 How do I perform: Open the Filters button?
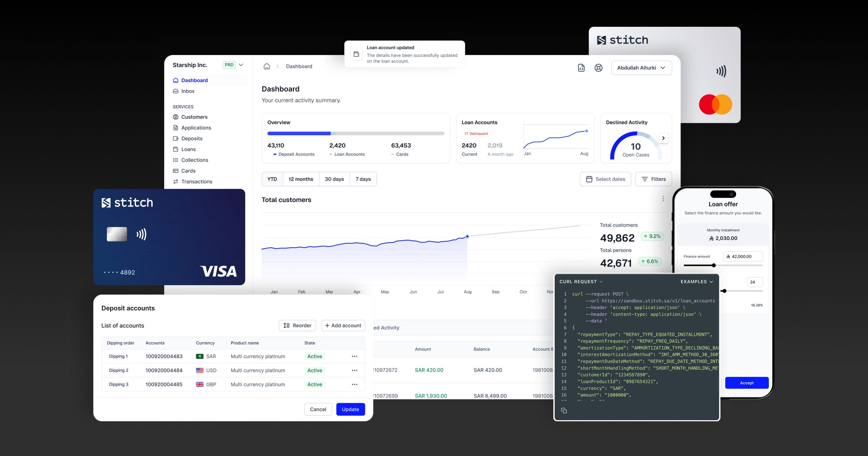click(x=654, y=179)
